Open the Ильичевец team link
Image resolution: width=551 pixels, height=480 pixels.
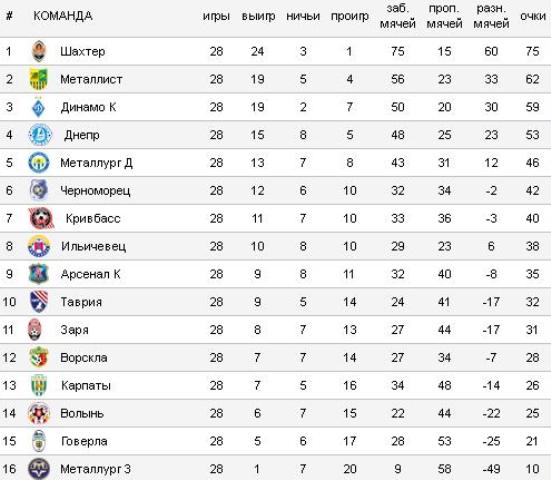click(93, 246)
